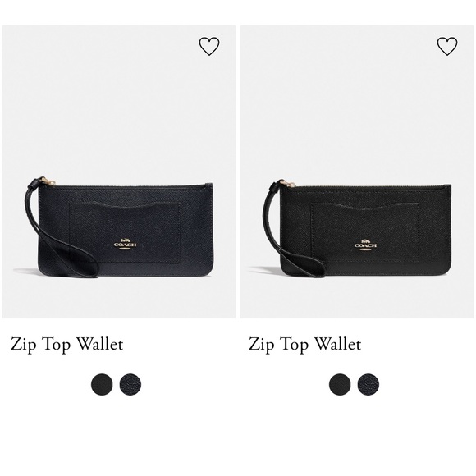Select the second textured swatch under left wallet
The height and width of the screenshot is (476, 476).
coord(130,384)
